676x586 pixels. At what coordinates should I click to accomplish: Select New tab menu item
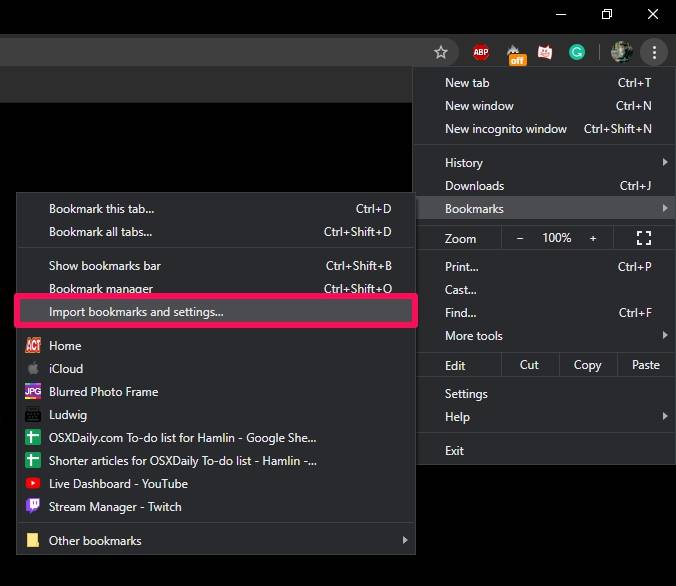coord(546,83)
